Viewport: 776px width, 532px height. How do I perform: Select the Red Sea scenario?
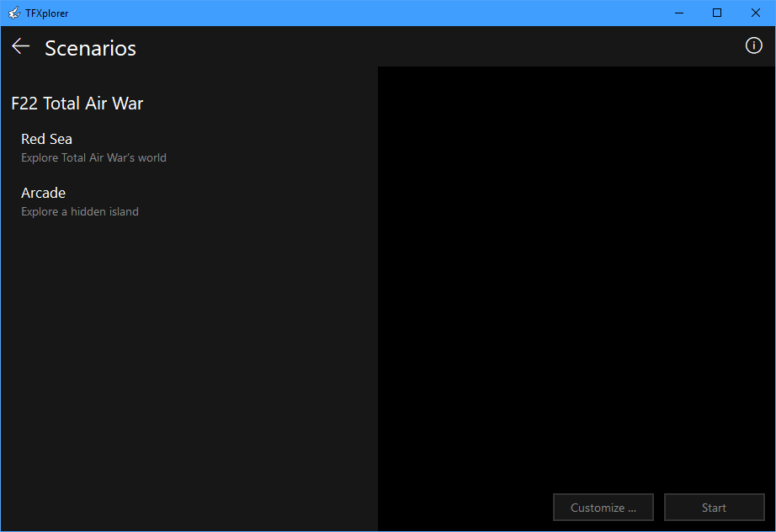[47, 140]
